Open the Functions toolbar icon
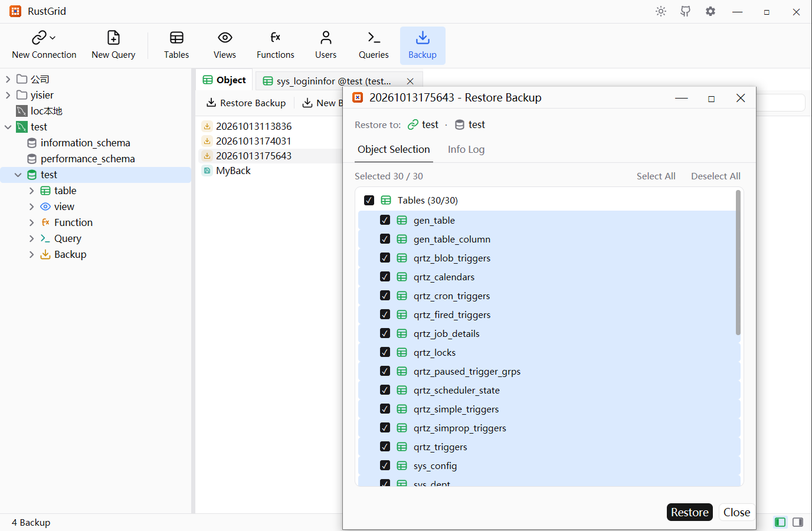Image resolution: width=812 pixels, height=531 pixels. (x=276, y=45)
